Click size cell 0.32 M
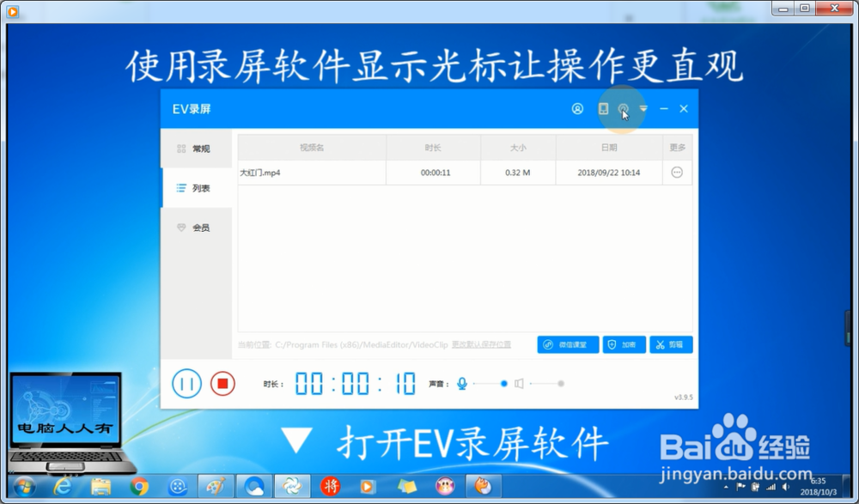Viewport: 859px width, 504px height. click(x=518, y=173)
